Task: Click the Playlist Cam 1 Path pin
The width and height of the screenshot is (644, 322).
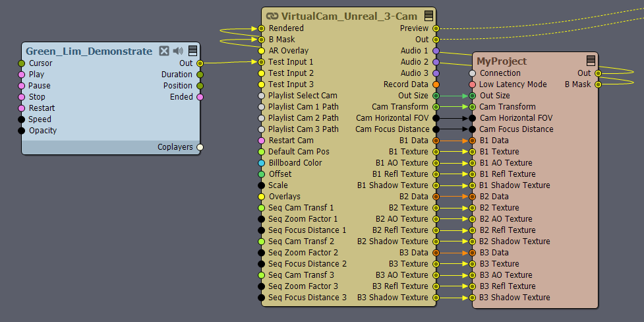Action: (x=261, y=107)
